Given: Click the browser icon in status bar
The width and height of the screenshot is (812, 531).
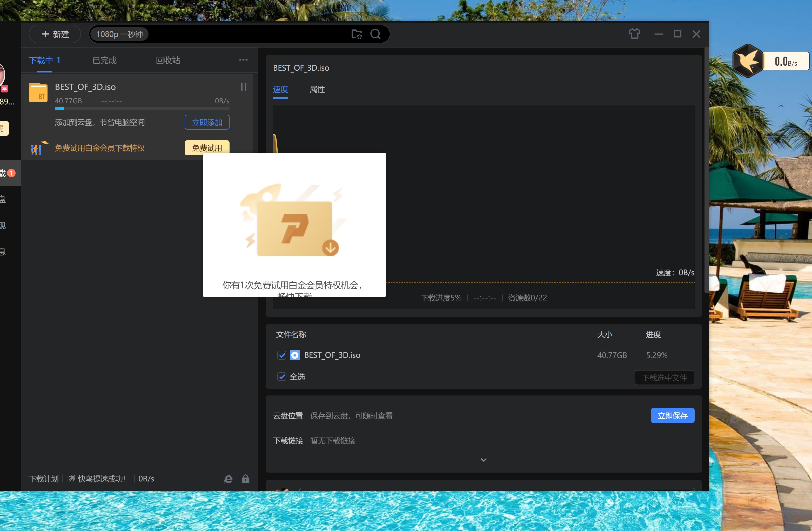Looking at the screenshot, I should tap(228, 479).
